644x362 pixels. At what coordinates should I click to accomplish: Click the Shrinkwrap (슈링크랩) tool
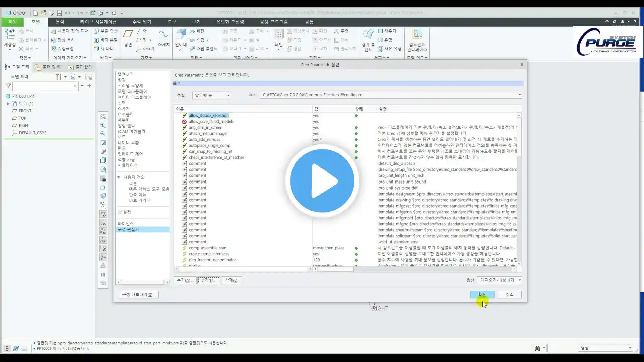tap(62, 49)
